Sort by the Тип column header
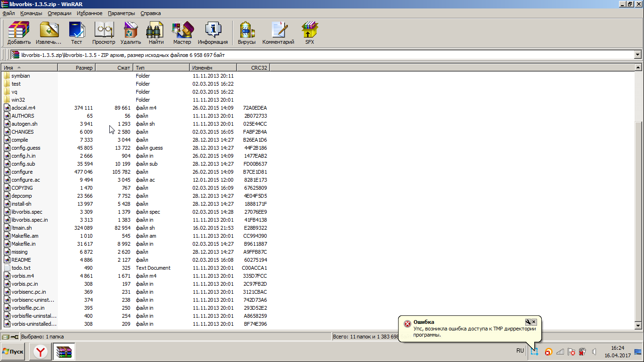Viewport: 644px width, 362px height. tap(161, 68)
